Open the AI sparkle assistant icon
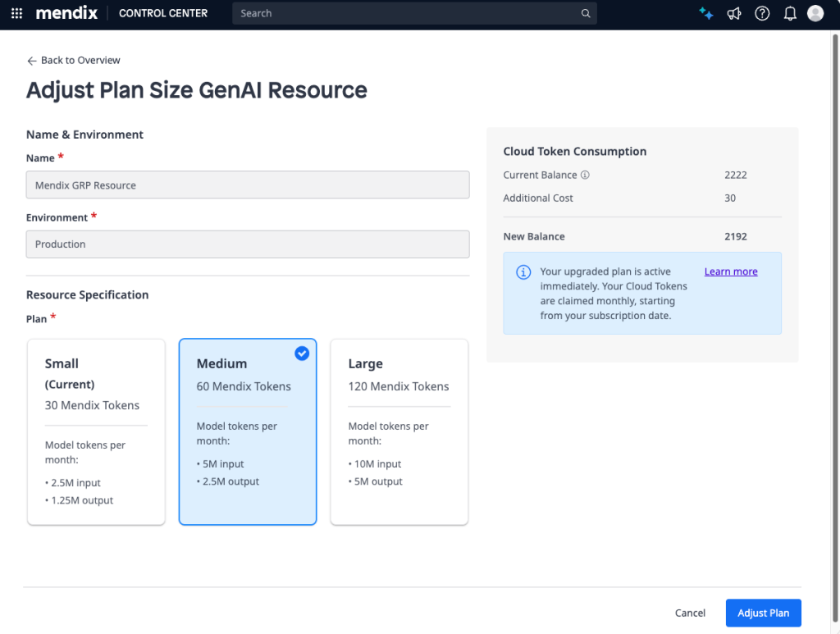Screen dimensions: 840x634 tap(705, 13)
